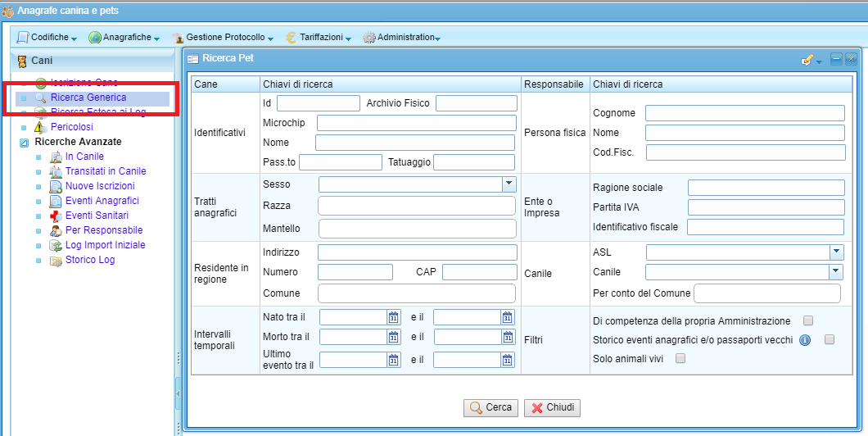Click the Indirizzo input field
Image resolution: width=868 pixels, height=436 pixels.
point(418,252)
